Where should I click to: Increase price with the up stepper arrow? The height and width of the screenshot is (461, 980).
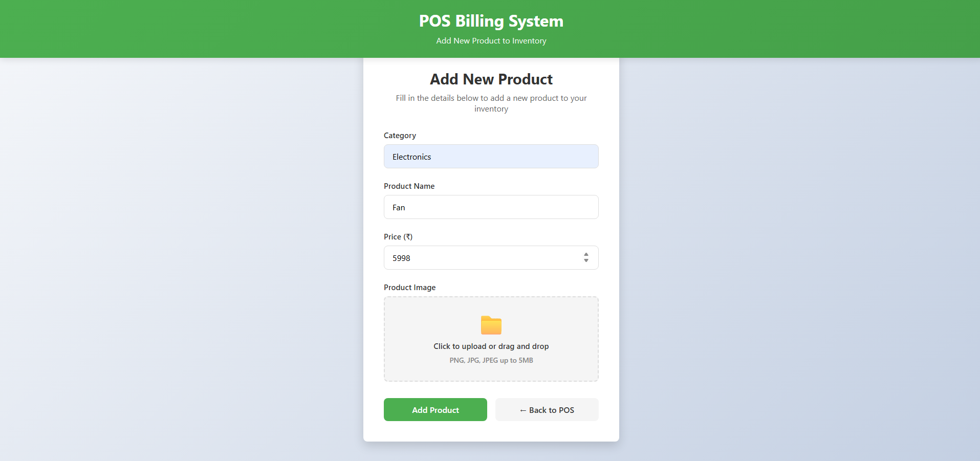coord(586,254)
